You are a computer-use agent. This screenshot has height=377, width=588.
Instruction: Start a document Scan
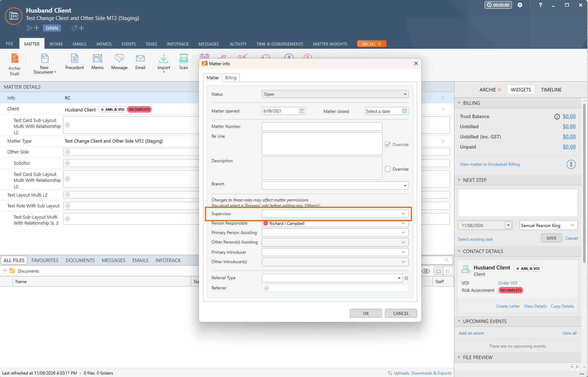click(x=183, y=62)
